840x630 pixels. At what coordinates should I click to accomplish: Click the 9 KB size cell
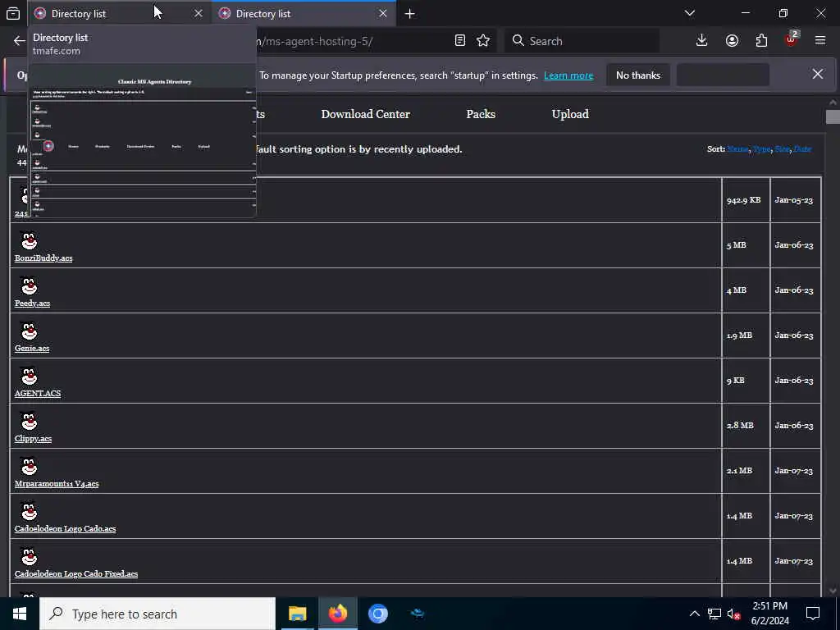click(745, 381)
